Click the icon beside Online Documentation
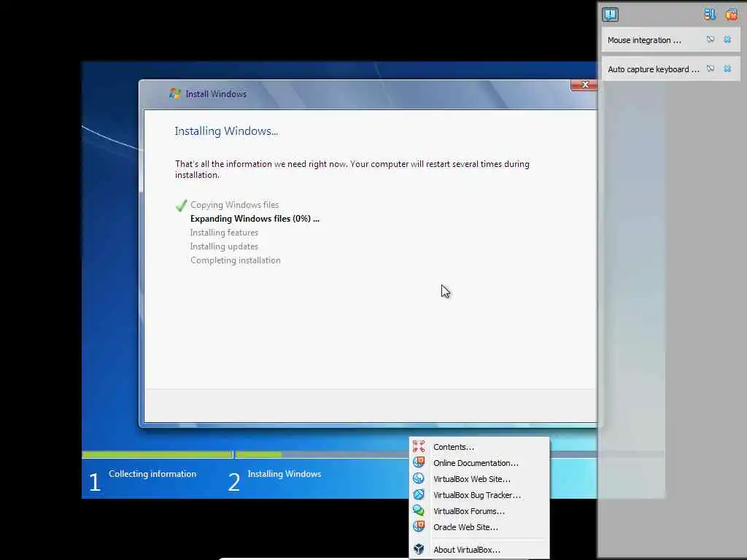This screenshot has height=560, width=747. point(419,462)
